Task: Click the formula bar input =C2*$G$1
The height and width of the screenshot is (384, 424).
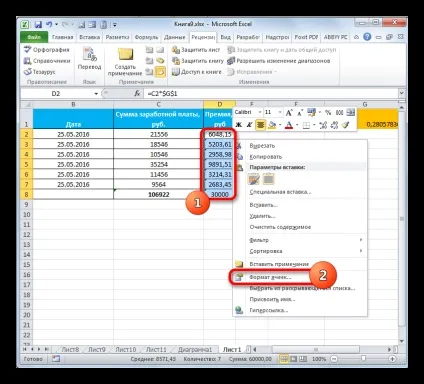Action: (271, 94)
